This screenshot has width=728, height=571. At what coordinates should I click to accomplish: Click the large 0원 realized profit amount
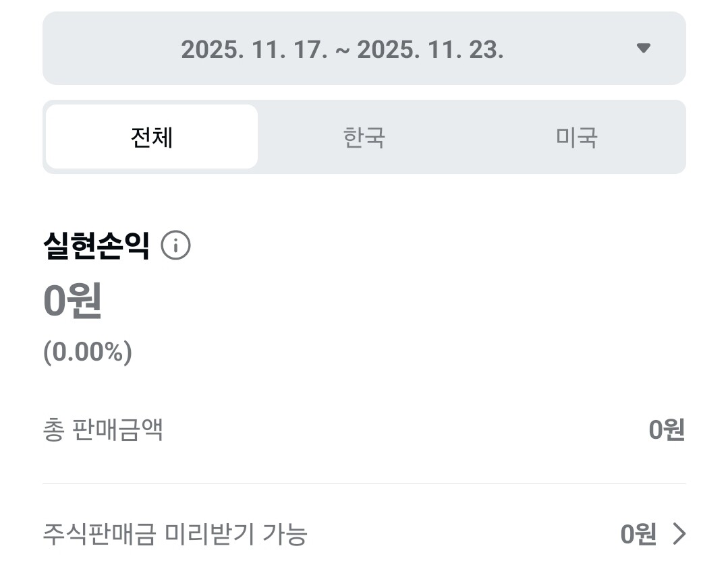pos(73,301)
